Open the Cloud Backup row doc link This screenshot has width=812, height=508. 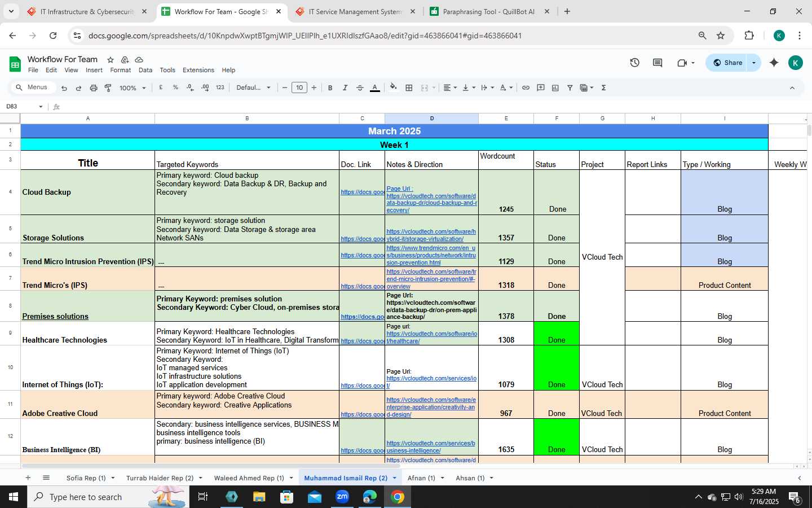tap(362, 192)
